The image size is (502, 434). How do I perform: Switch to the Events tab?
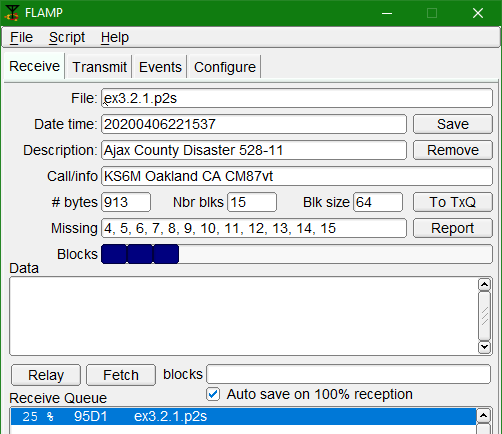[x=160, y=67]
